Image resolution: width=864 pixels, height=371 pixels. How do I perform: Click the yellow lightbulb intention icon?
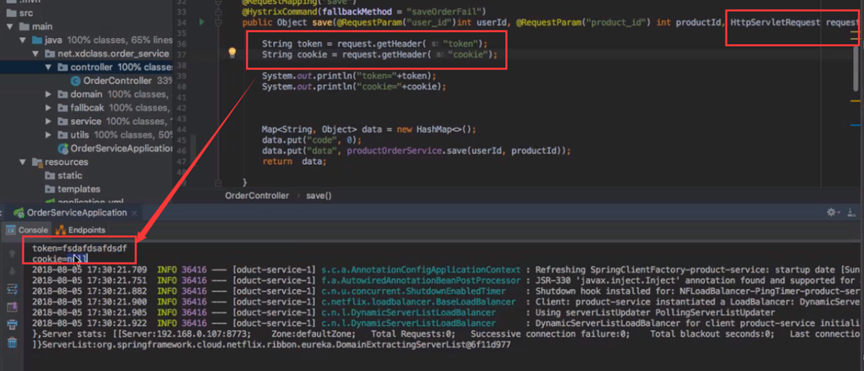(232, 53)
